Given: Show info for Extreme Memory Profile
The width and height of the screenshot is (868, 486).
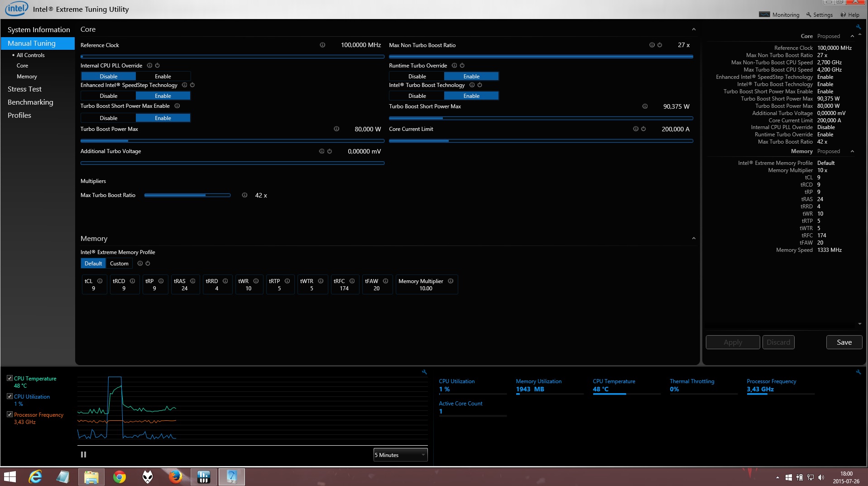Looking at the screenshot, I should pos(140,263).
